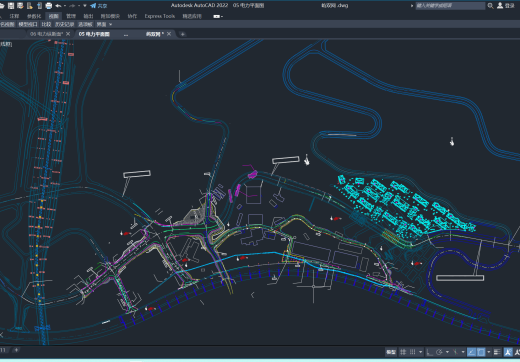Open snap mode settings dropdown arrow
Screen dimensions: 520x362
[x=420, y=352]
